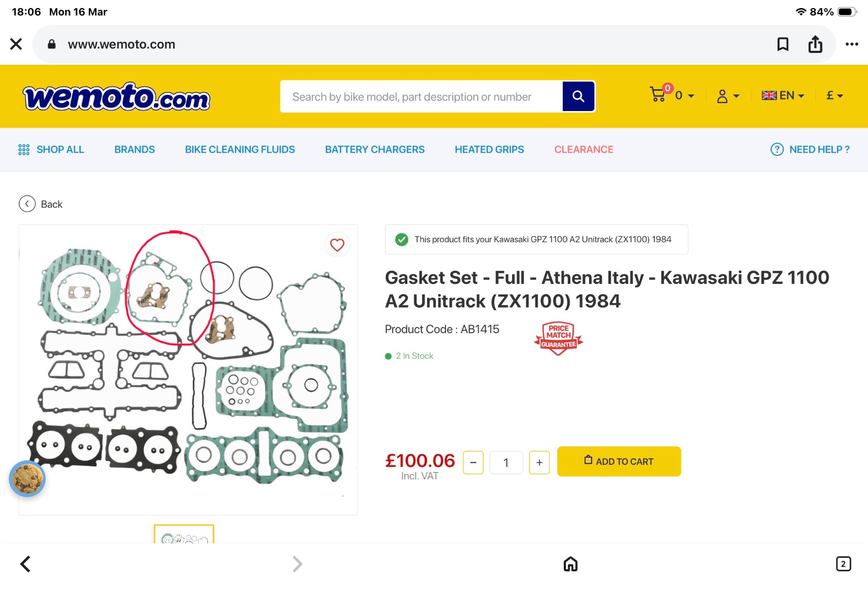868x603 pixels.
Task: Click the search magnifier button
Action: pyautogui.click(x=578, y=96)
